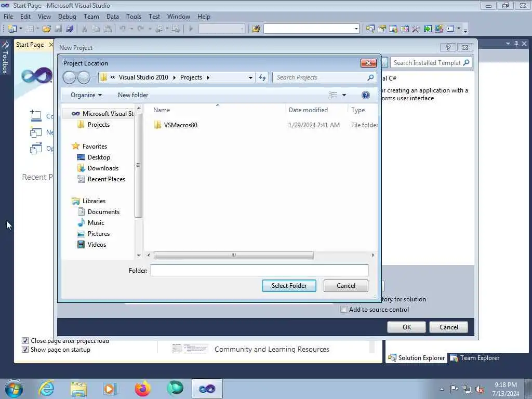Select Desktop under Favorites
Image resolution: width=532 pixels, height=399 pixels.
pos(98,157)
